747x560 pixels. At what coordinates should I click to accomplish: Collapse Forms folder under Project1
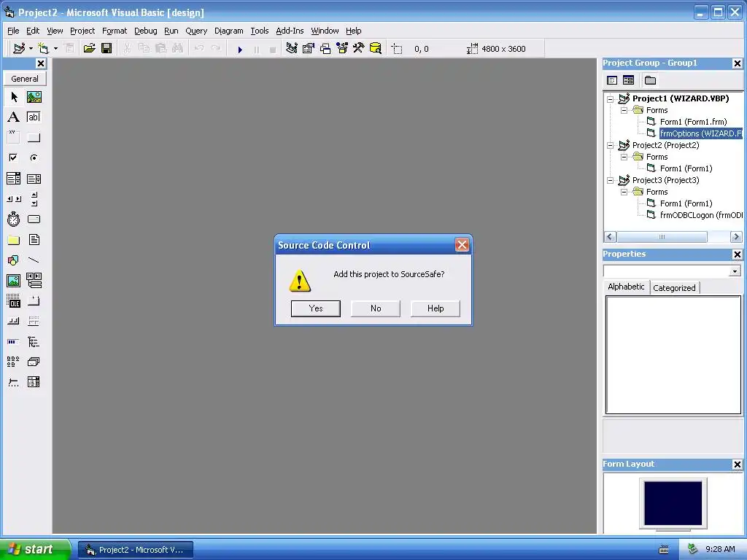pyautogui.click(x=624, y=111)
